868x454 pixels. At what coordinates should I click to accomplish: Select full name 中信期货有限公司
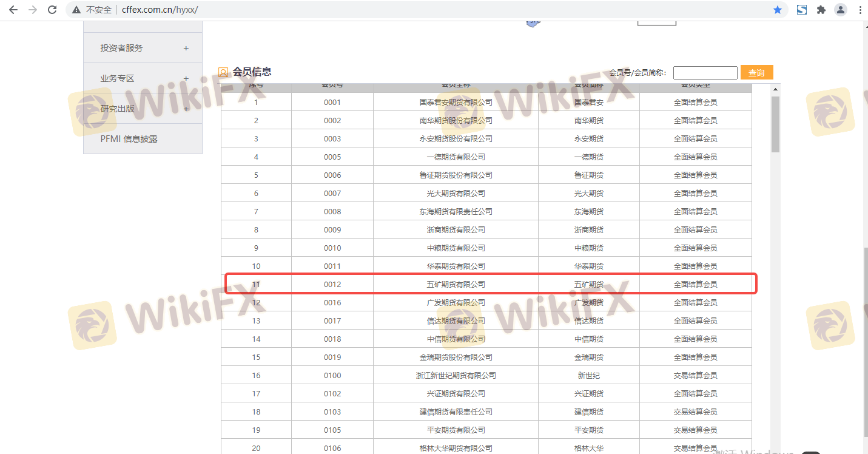coord(456,339)
